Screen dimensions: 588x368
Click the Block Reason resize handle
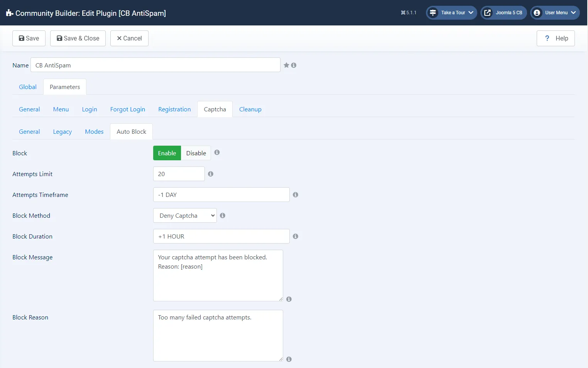click(280, 359)
